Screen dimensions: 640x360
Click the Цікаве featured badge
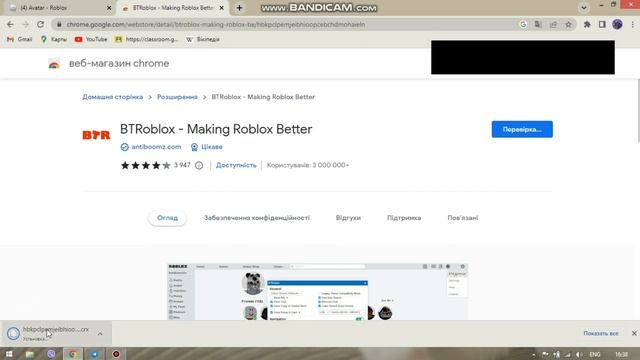click(207, 147)
